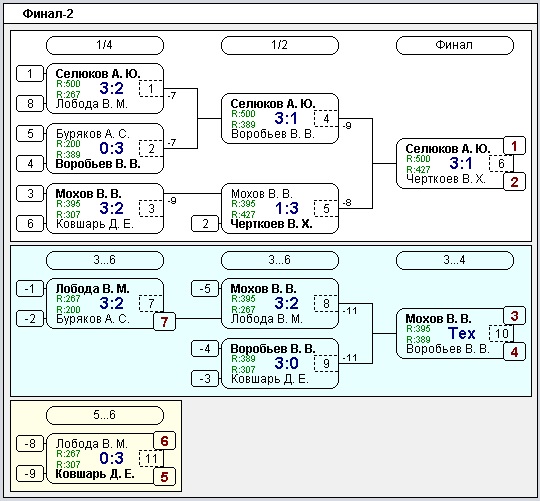Screen dimensions: 540x501
Task: Click first place badge next to Селюков
Action: point(514,146)
